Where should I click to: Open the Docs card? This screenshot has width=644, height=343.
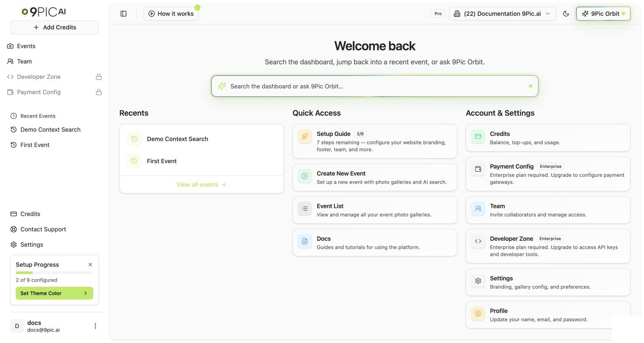(375, 242)
